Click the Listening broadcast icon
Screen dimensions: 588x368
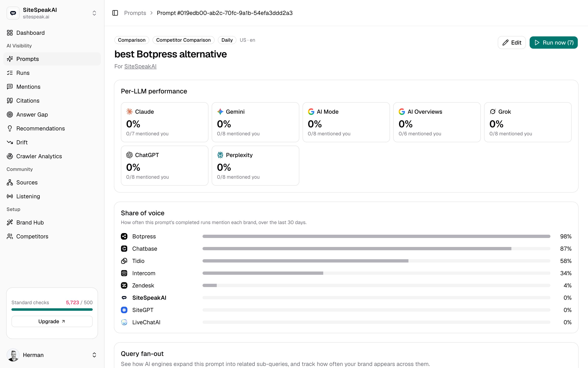(x=10, y=196)
